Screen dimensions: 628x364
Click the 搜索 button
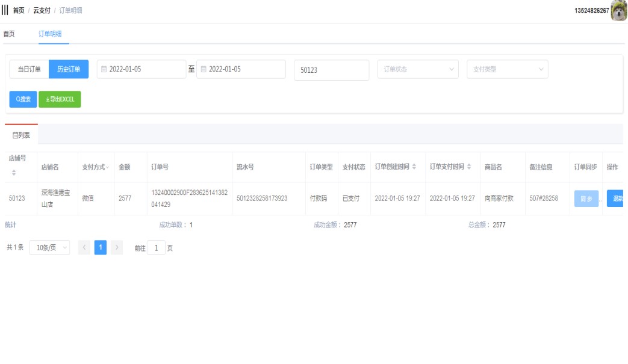[23, 99]
